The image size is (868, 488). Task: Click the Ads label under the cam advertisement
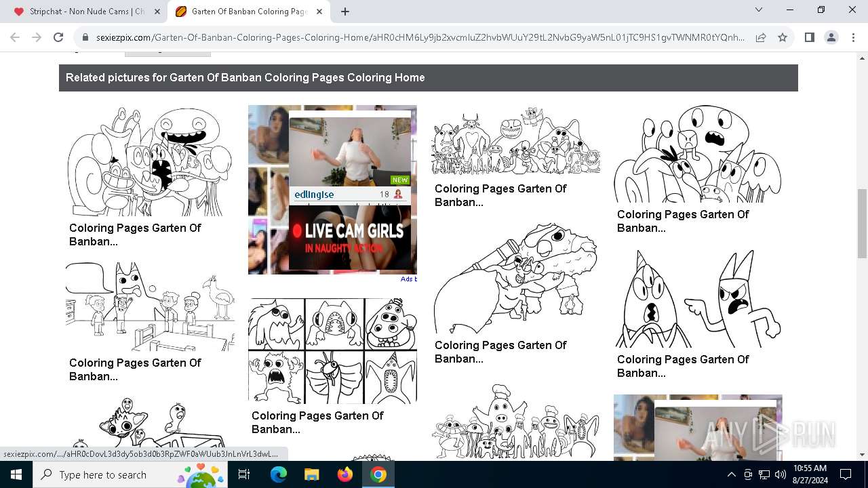click(408, 279)
